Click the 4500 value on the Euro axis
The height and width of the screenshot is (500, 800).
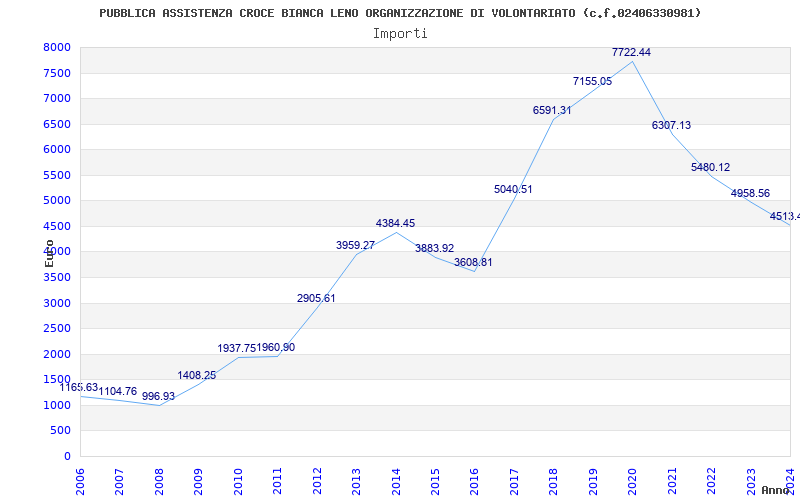(x=57, y=226)
